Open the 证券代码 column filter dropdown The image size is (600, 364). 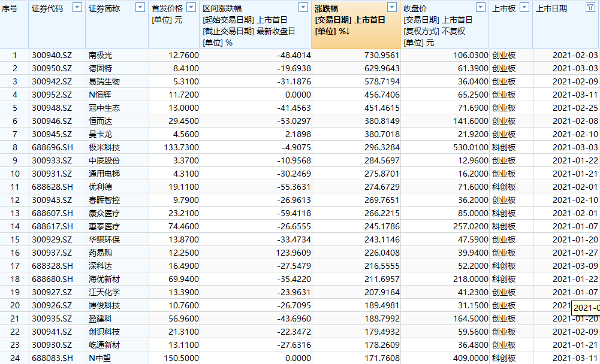(77, 7)
